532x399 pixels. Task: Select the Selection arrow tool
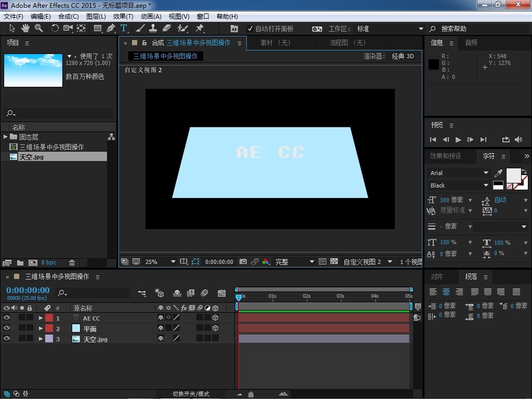(x=12, y=29)
